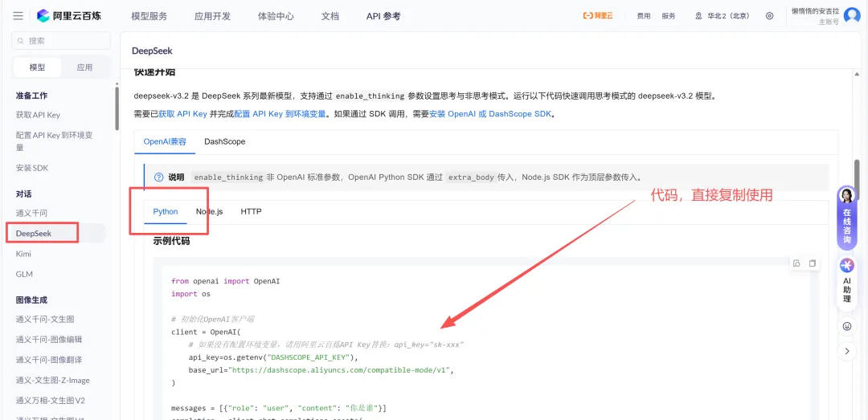Collapse floating panel with right chevron

point(847,351)
